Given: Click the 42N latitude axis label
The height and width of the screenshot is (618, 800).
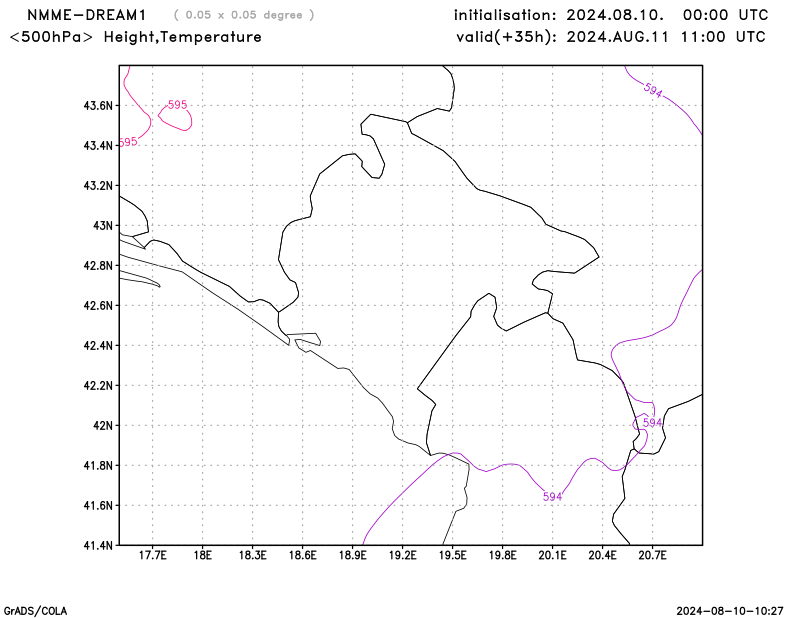Looking at the screenshot, I should tap(103, 425).
